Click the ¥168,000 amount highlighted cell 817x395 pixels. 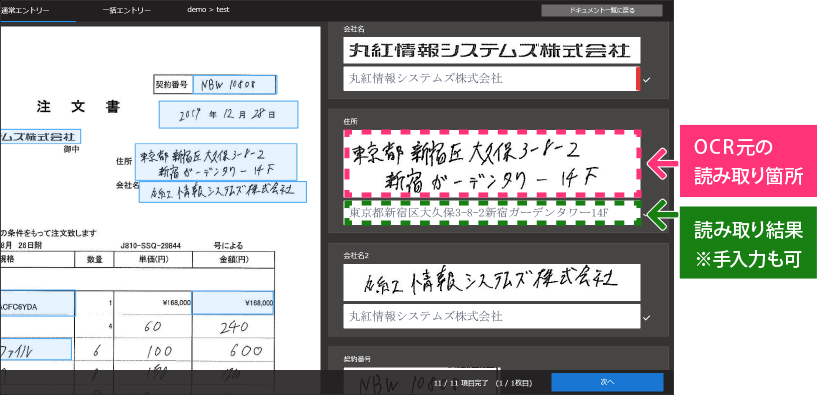(x=233, y=303)
